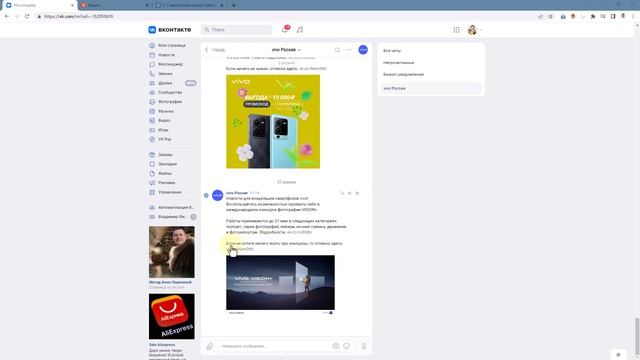Focus the message input field

[273, 346]
